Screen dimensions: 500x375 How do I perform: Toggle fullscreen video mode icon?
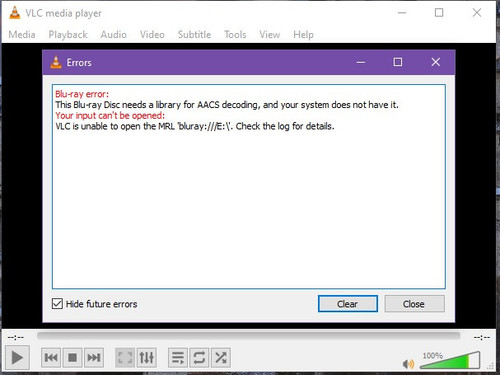(125, 358)
